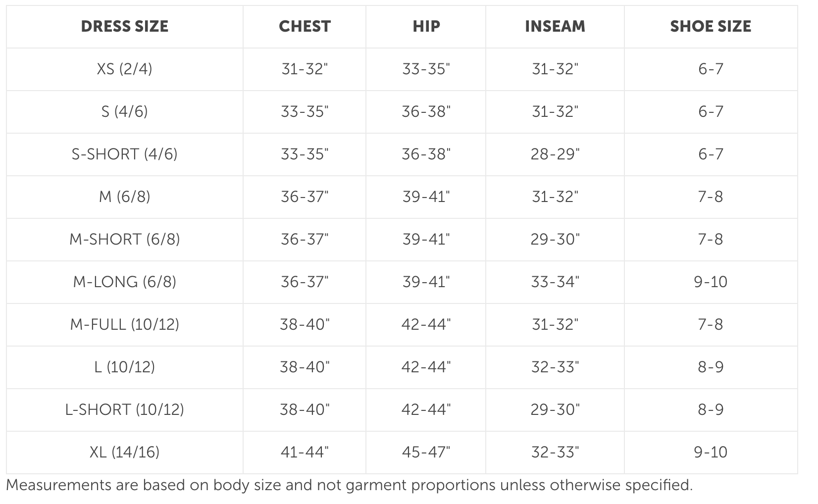This screenshot has height=504, width=818.
Task: Click the measurements disclaimer note text
Action: 349,485
